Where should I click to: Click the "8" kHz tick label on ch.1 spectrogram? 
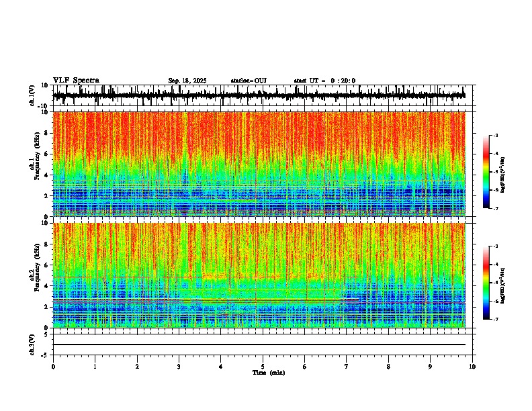point(47,133)
